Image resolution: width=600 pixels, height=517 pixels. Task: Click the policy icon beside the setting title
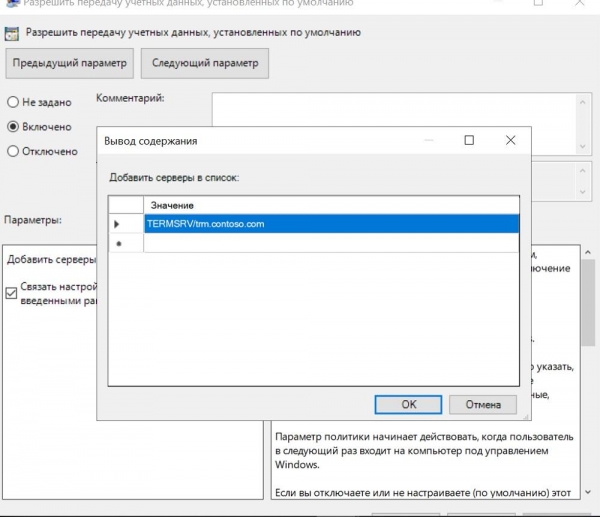[x=13, y=33]
